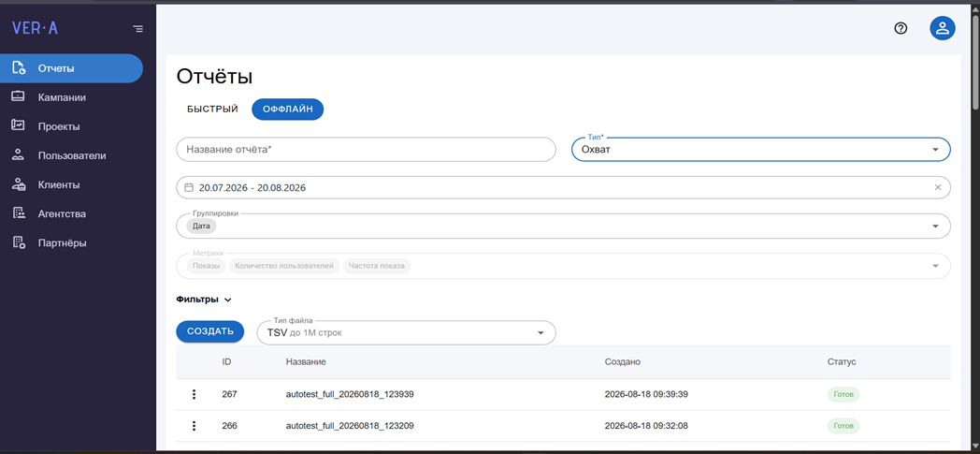Click the calendar icon in the date field

(x=189, y=187)
